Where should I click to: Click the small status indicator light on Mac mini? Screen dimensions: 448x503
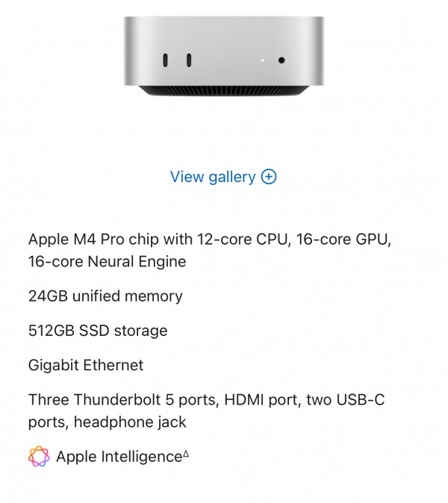(262, 60)
